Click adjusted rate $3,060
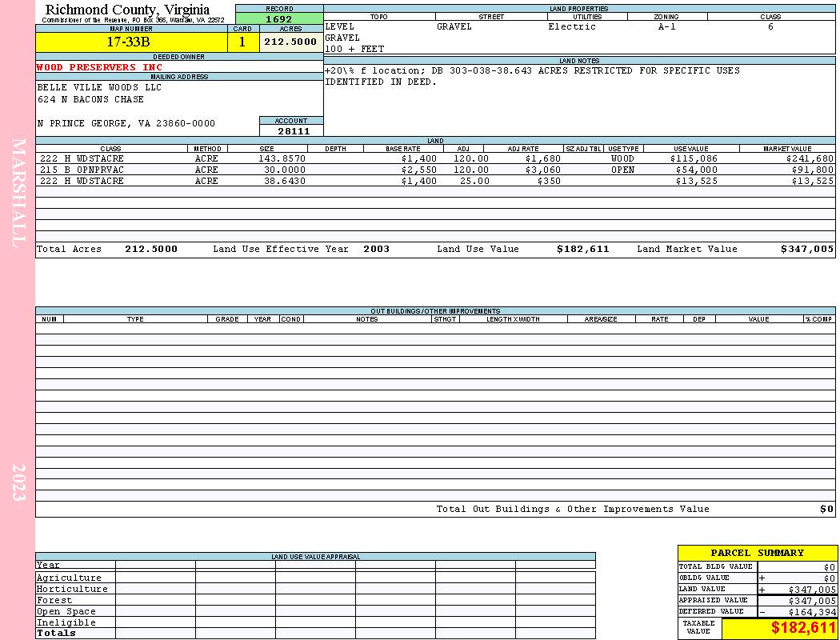This screenshot has width=840, height=640. (542, 170)
